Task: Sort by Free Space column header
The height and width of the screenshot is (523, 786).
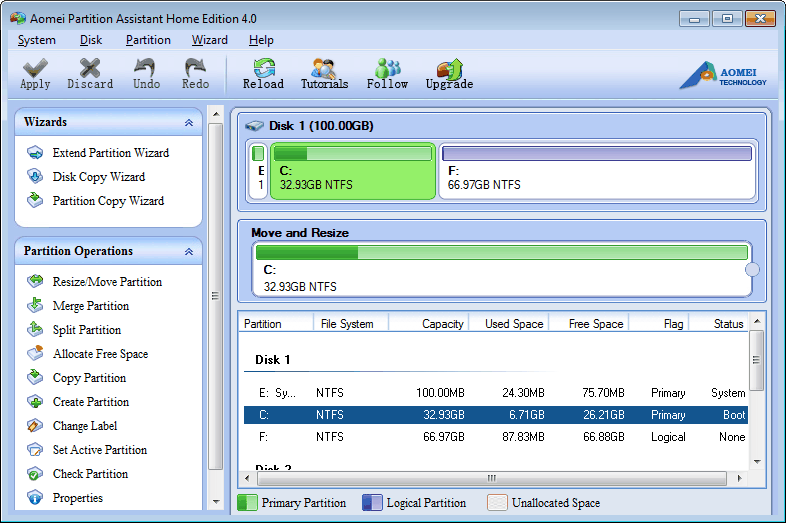Action: pos(589,324)
